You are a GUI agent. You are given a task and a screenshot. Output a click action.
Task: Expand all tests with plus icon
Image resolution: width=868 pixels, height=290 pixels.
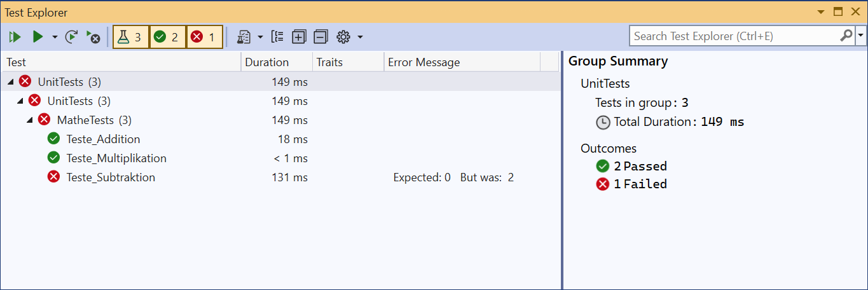299,37
